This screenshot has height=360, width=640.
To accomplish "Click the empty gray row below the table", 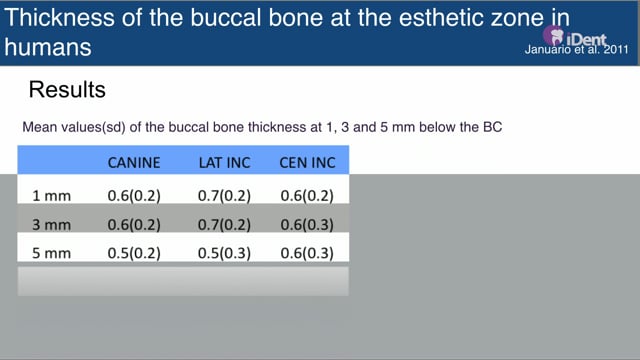I will pyautogui.click(x=183, y=281).
